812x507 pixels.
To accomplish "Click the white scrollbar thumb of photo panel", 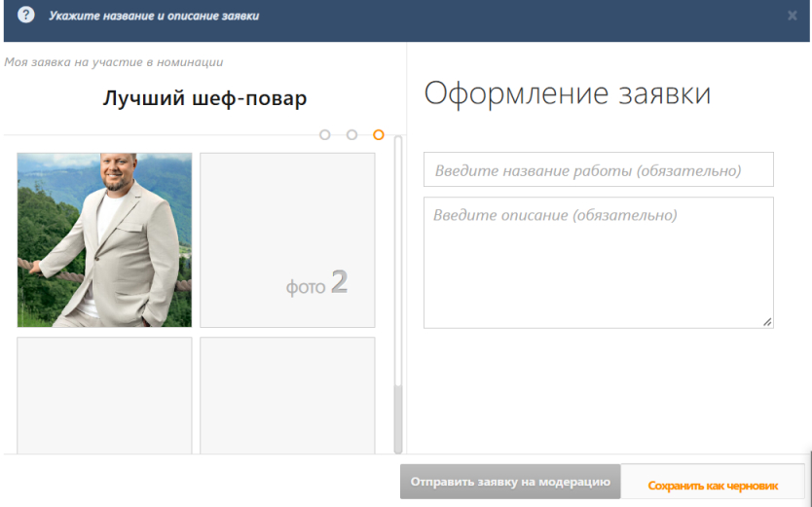I will (398, 261).
